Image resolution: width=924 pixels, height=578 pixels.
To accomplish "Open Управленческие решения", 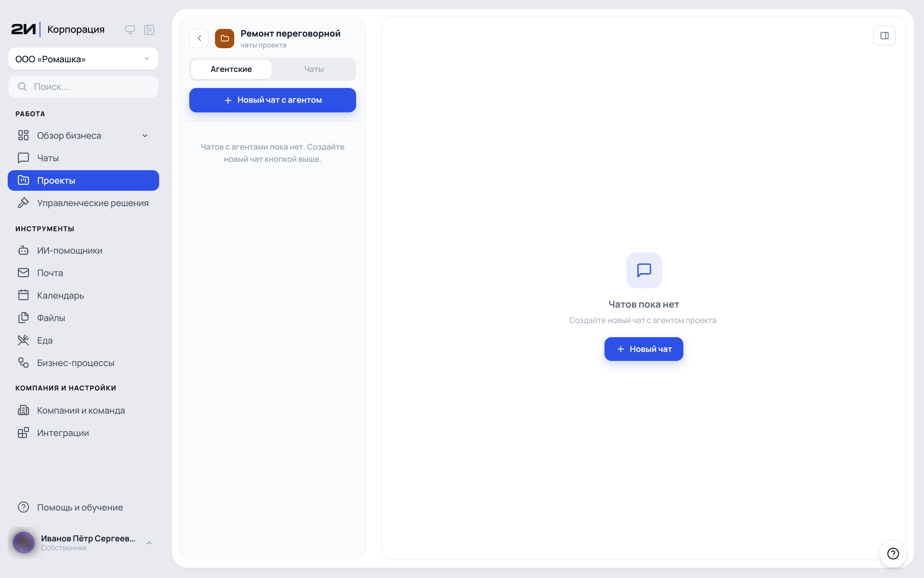I will 83,203.
